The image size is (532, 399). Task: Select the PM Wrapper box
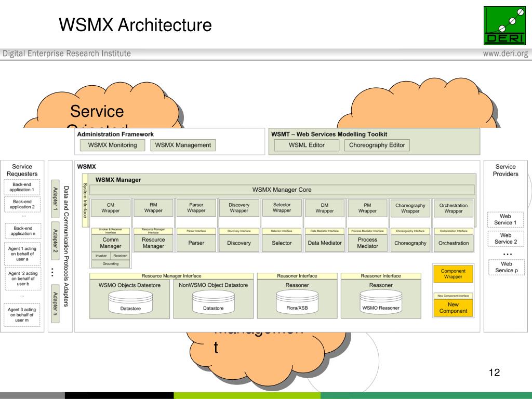click(x=367, y=208)
